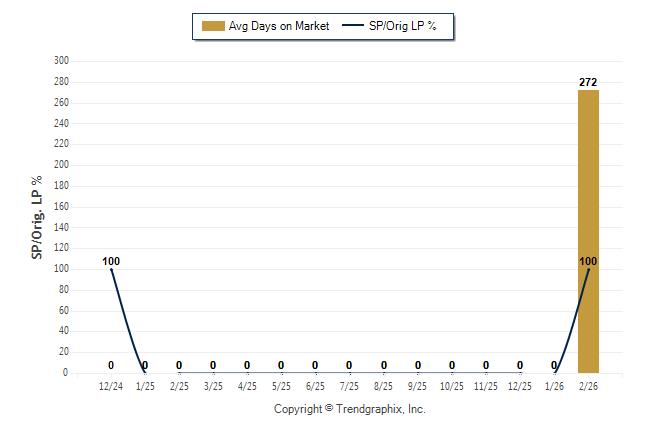Image resolution: width=646 pixels, height=434 pixels.
Task: Select the 1/25 x-axis label
Action: pyautogui.click(x=145, y=387)
